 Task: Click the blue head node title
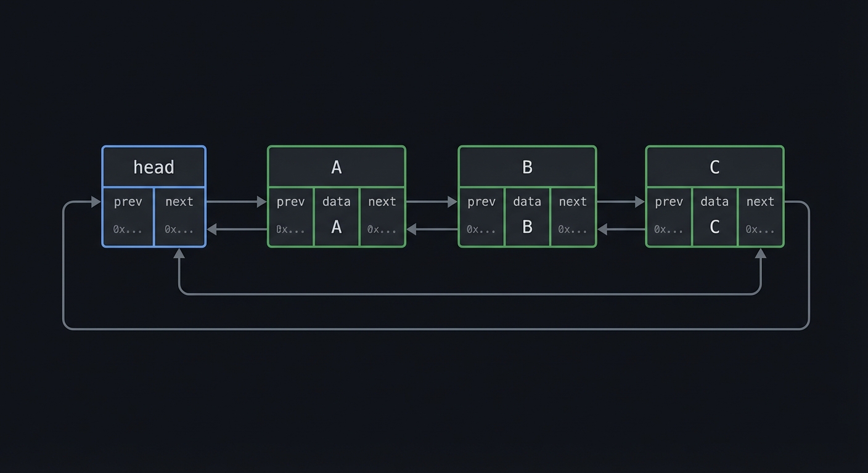click(154, 167)
